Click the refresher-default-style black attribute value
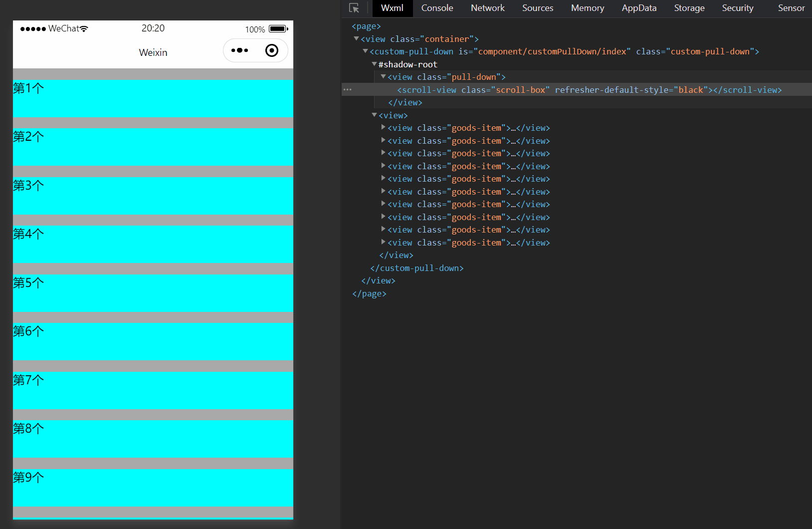Image resolution: width=812 pixels, height=529 pixels. [691, 90]
